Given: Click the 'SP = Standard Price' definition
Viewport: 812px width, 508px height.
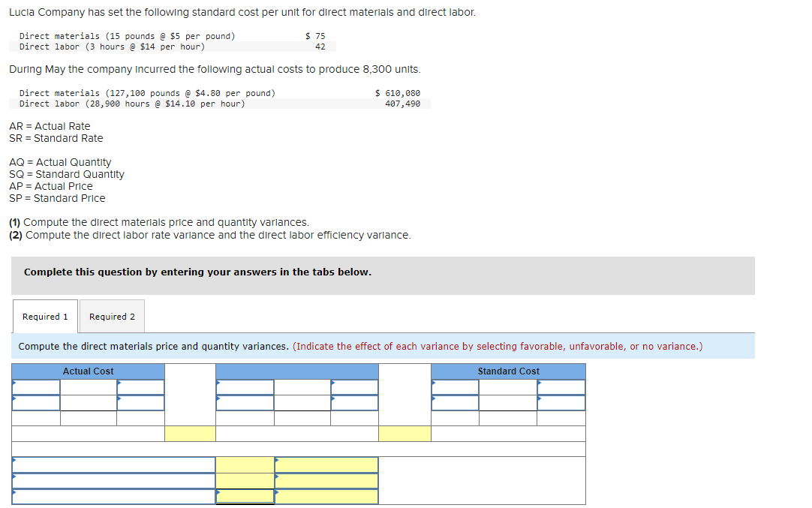Looking at the screenshot, I should point(57,198).
